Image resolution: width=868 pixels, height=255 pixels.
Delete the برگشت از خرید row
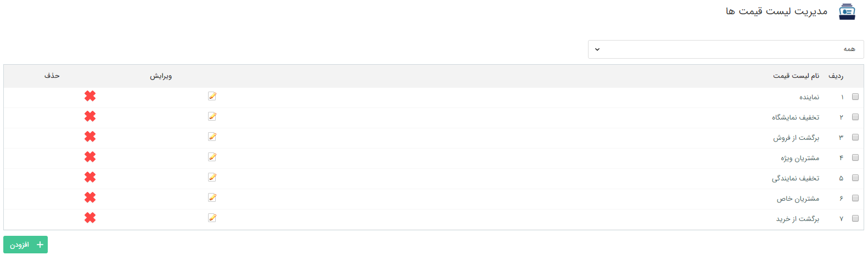90,218
